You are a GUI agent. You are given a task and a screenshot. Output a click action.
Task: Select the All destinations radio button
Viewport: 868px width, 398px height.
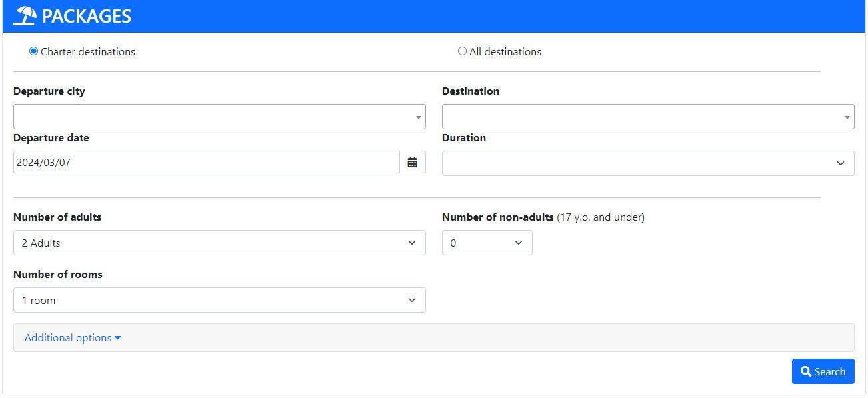tap(462, 51)
